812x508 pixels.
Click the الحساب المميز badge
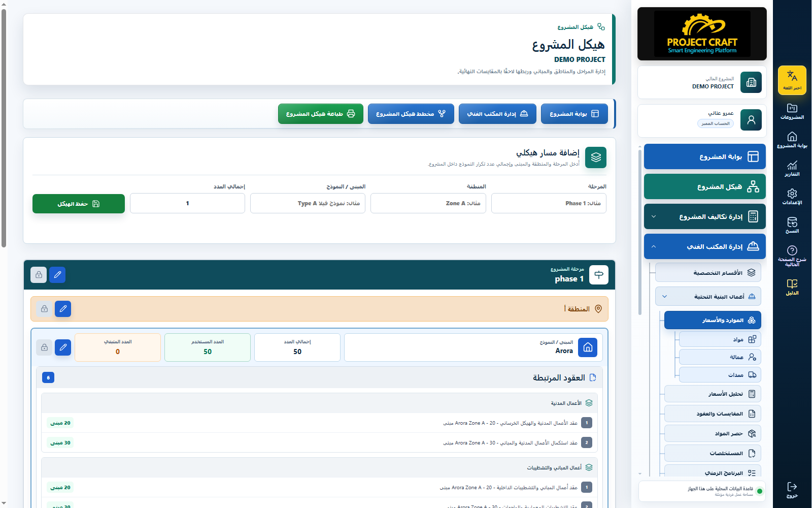tap(716, 123)
